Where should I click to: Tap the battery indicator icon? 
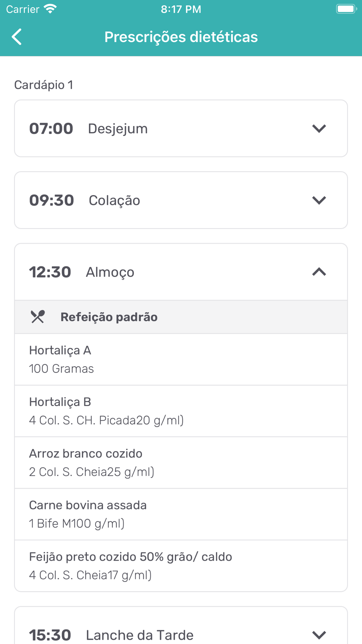(346, 9)
